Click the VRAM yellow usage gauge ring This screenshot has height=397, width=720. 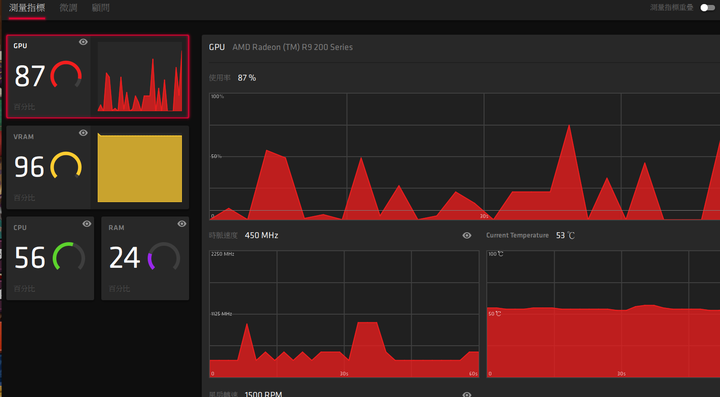[66, 166]
